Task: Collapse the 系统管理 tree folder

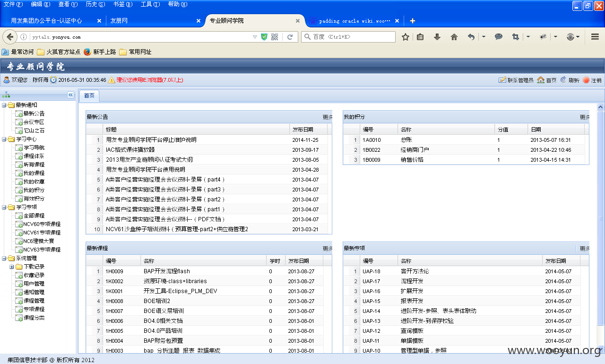Action: (4, 258)
